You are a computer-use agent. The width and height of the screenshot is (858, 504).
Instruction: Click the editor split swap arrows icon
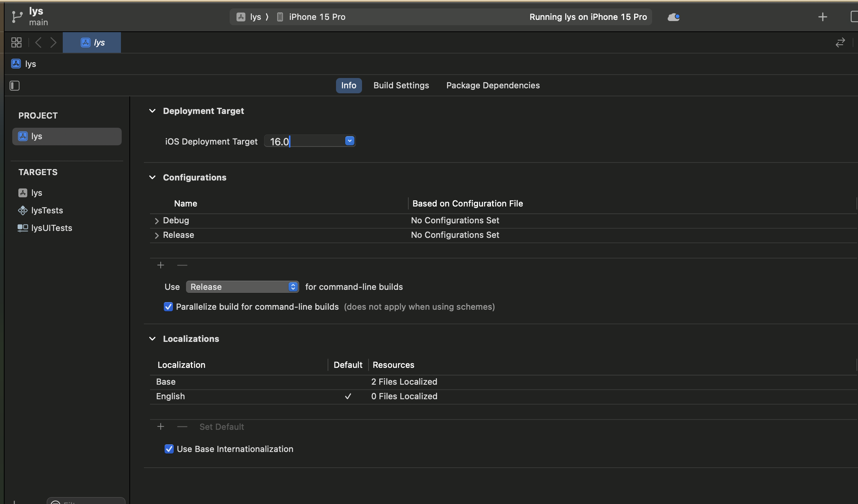click(840, 42)
